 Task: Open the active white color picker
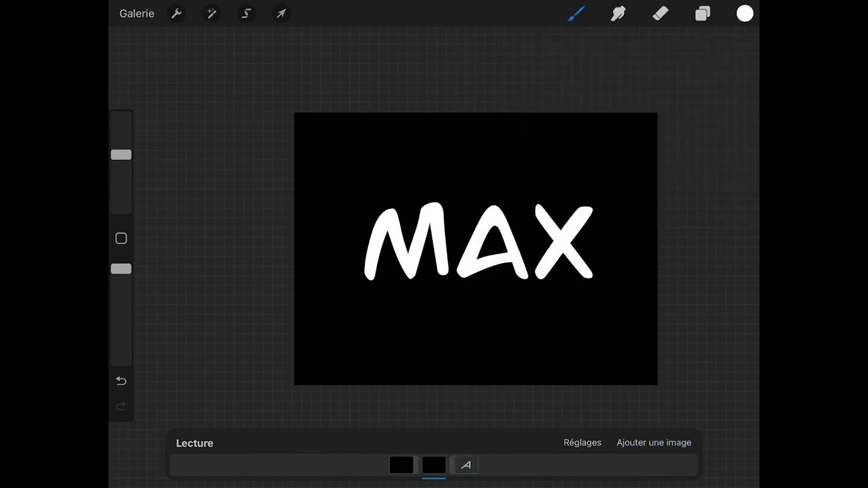(x=745, y=14)
